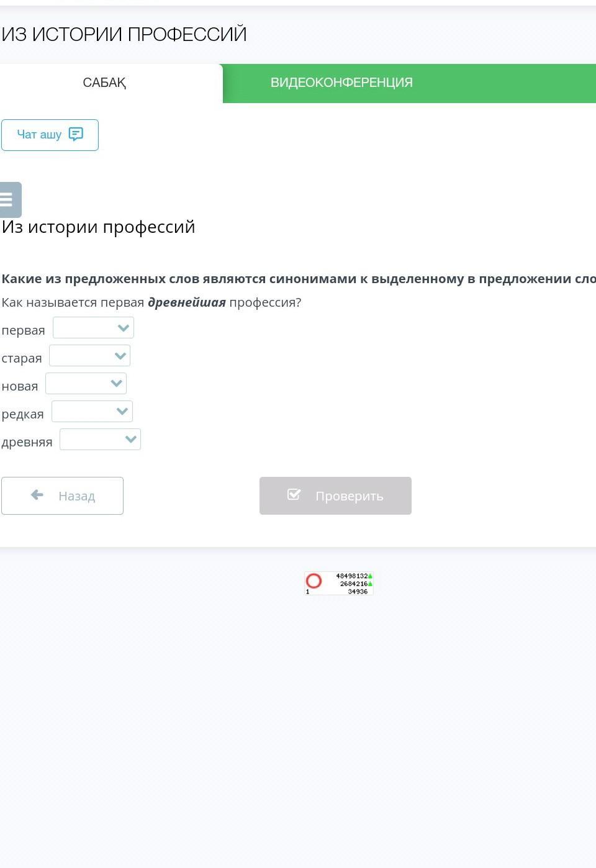
Task: Go back using the Назад button
Action: (62, 495)
